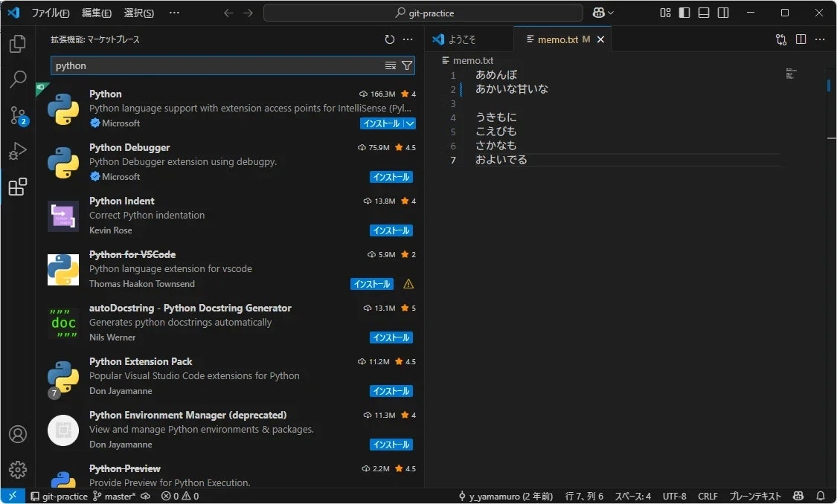The width and height of the screenshot is (837, 504).
Task: Open autoDocstring extension icon
Action: click(63, 323)
